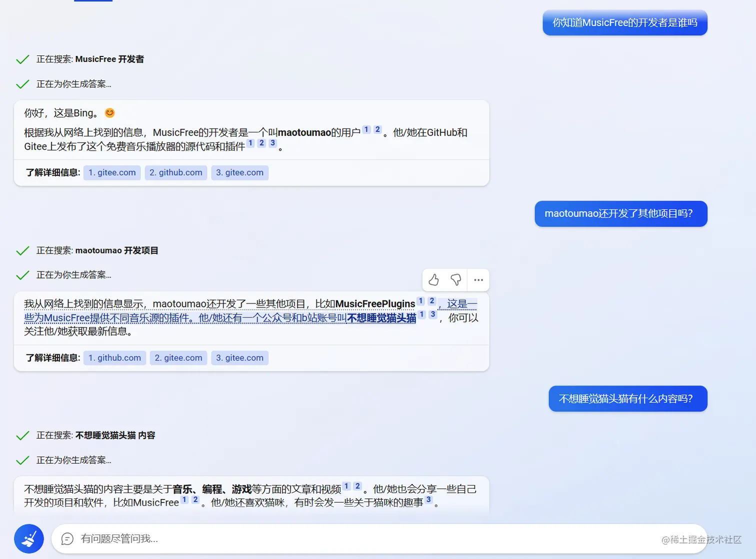Image resolution: width=756 pixels, height=559 pixels.
Task: Click citation 1 after maotoumao的用户
Action: [366, 129]
